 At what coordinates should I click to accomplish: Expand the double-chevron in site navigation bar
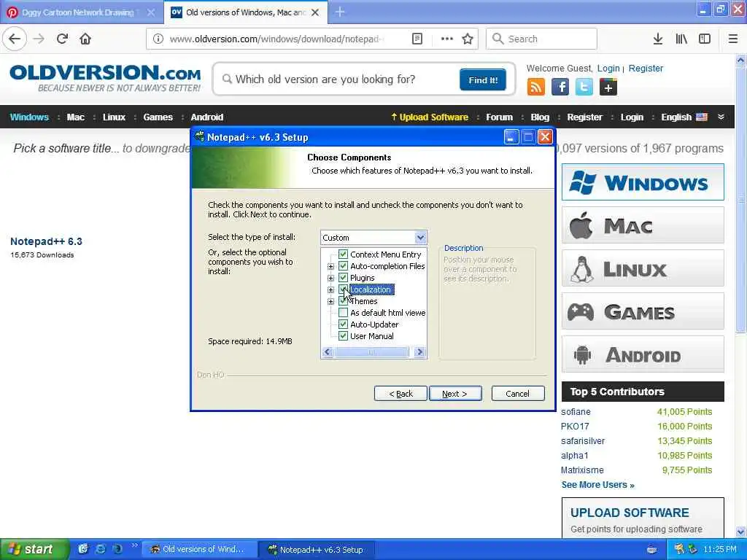pyautogui.click(x=721, y=117)
